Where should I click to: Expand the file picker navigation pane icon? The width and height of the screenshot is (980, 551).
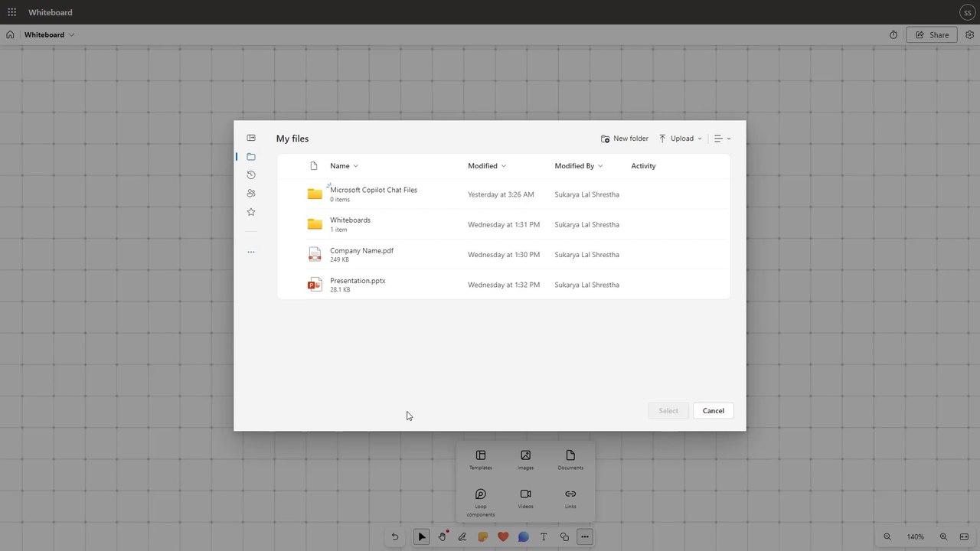251,138
